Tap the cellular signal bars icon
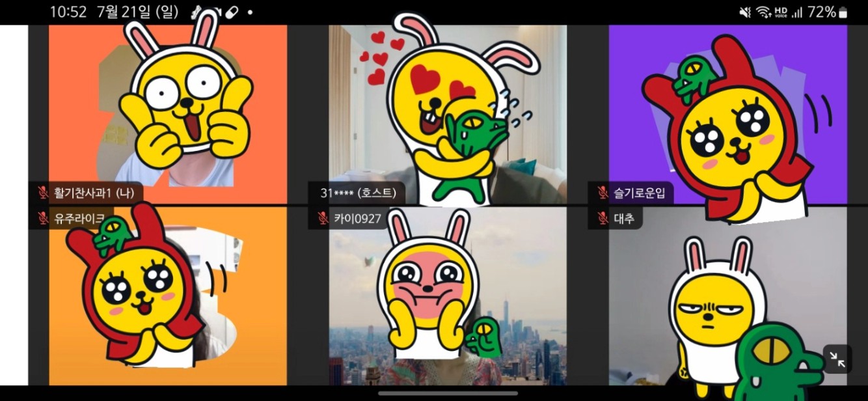 click(x=797, y=12)
